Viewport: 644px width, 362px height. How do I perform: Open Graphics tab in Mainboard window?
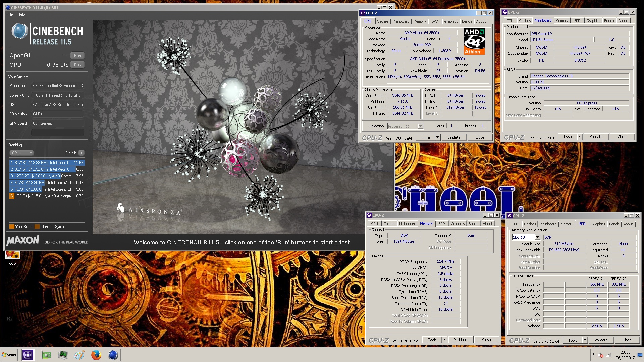tap(593, 21)
